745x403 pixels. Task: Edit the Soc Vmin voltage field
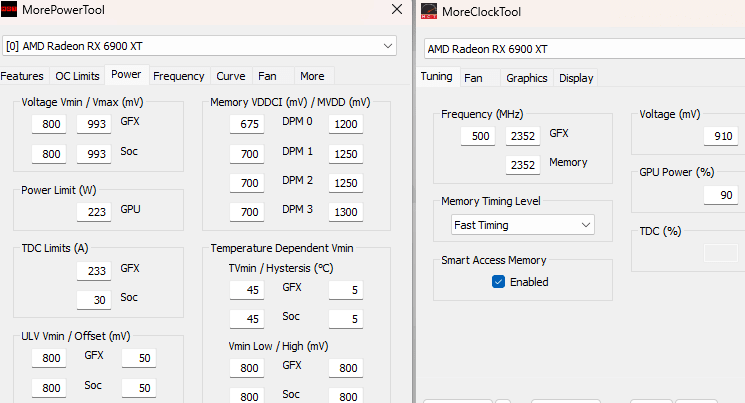click(x=49, y=154)
